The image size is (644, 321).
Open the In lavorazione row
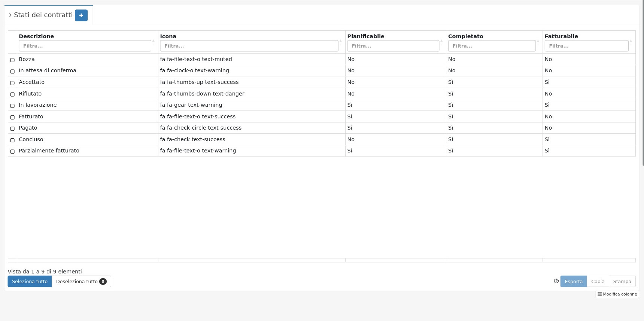(38, 105)
